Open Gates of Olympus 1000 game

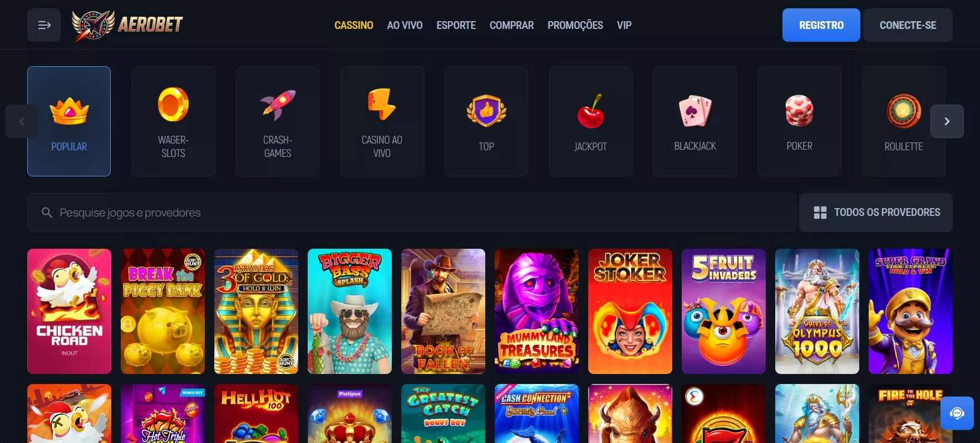(817, 311)
